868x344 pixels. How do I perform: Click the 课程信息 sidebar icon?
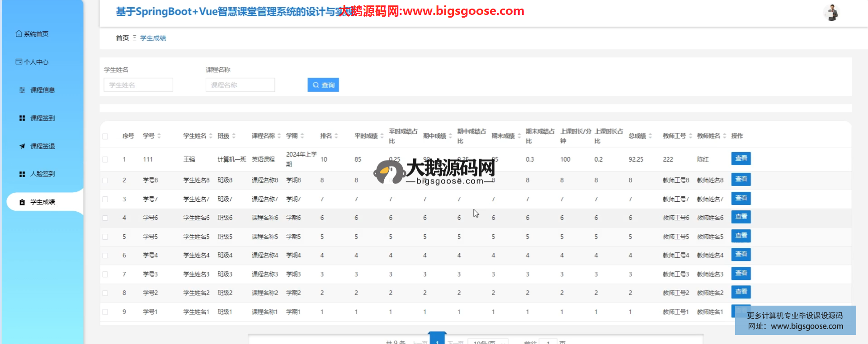click(22, 90)
